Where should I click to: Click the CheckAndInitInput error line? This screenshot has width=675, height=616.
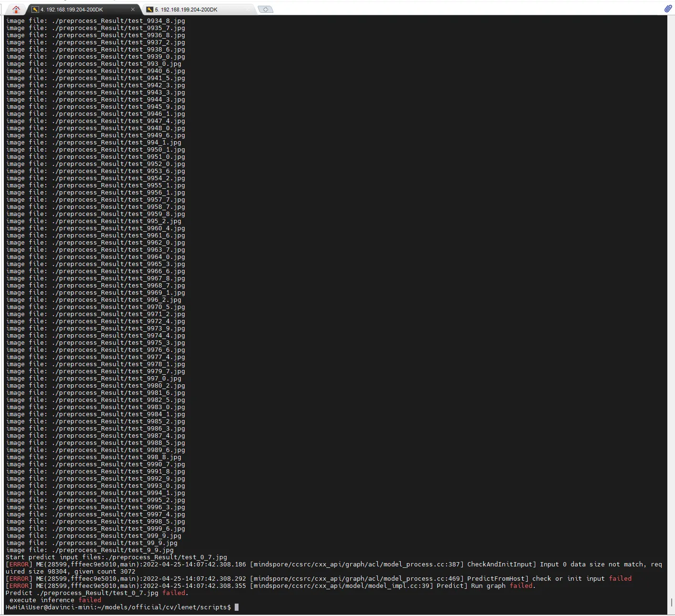pos(334,564)
